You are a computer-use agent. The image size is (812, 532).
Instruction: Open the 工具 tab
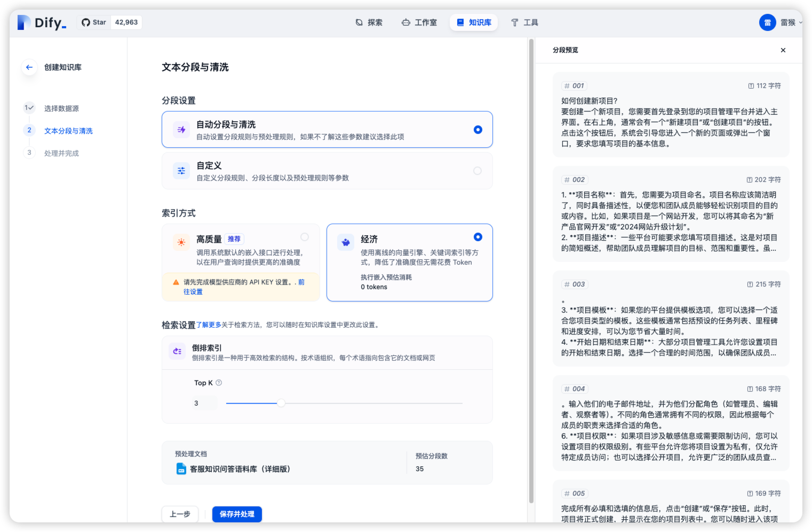click(524, 22)
